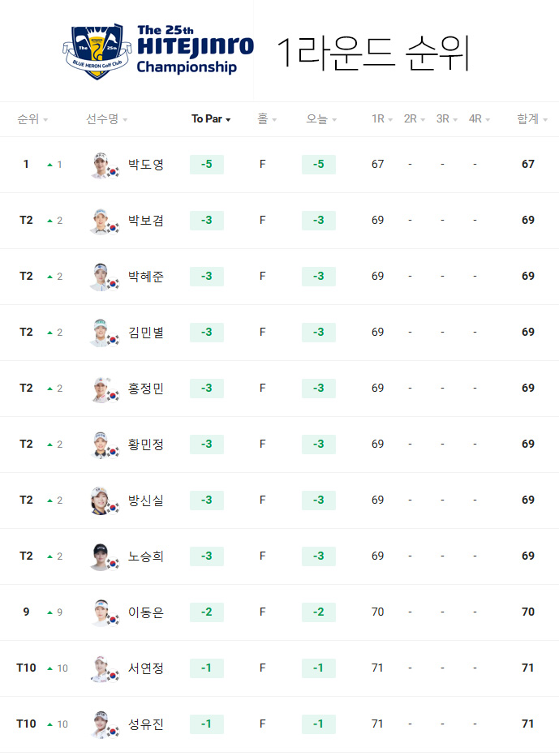
Task: Click the Korean flag icon beside 김민별
Action: click(114, 339)
